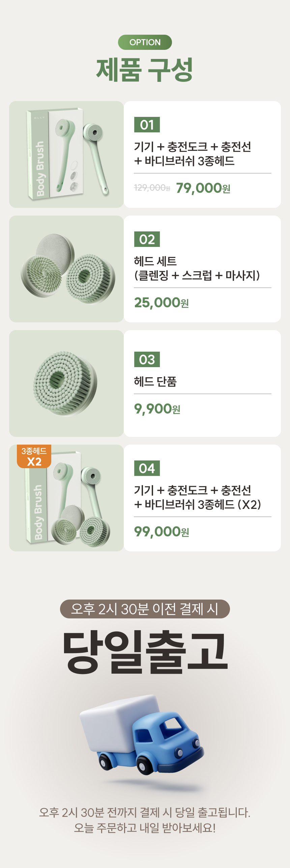290x868 pixels.
Task: Click the crossed-out 129,000원 original price
Action: (x=152, y=188)
